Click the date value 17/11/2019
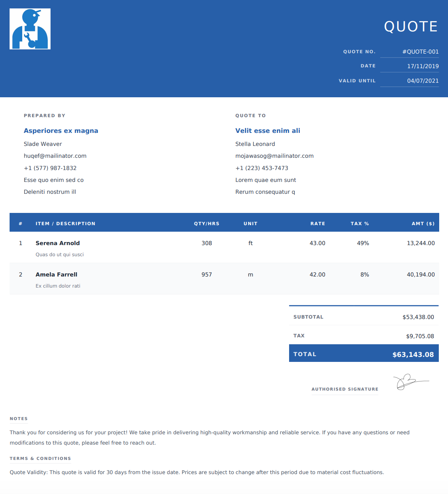Viewport: 448px width, 494px height. tap(423, 66)
